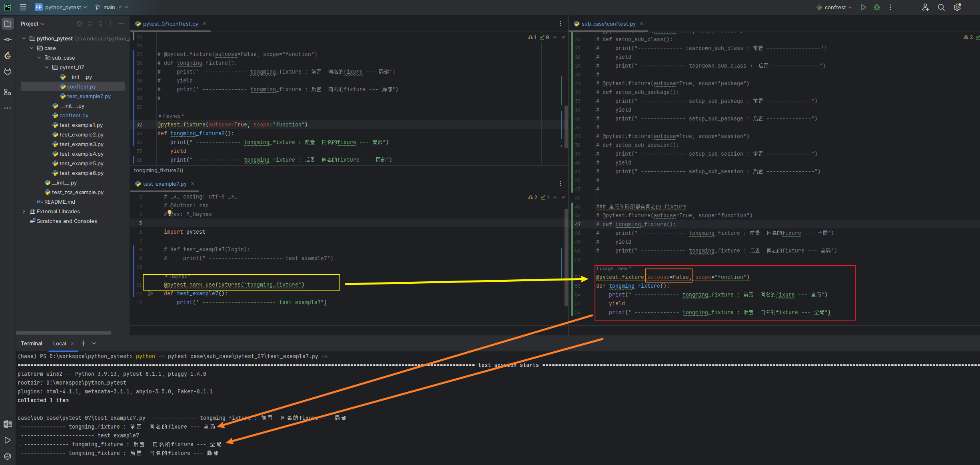Open more run actions menu
The width and height of the screenshot is (980, 465).
890,7
